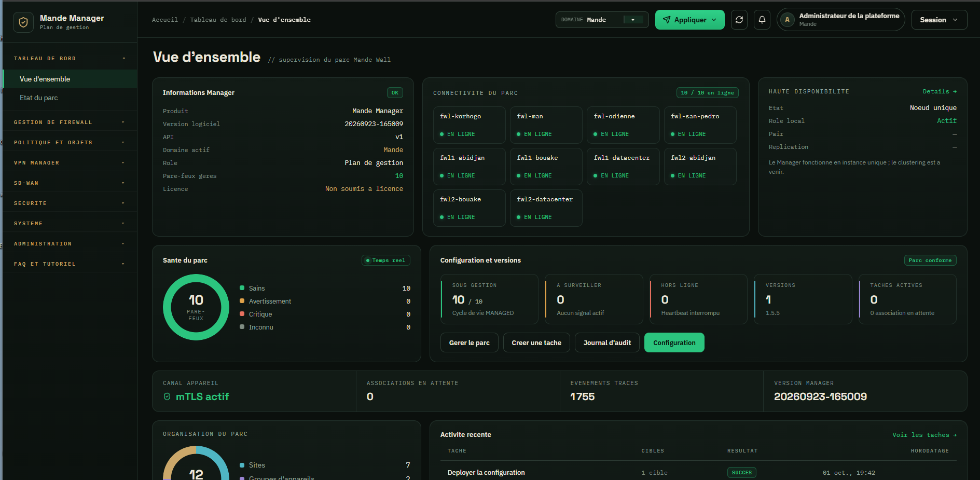This screenshot has height=480, width=980.
Task: Open the Session dropdown
Action: tap(939, 20)
